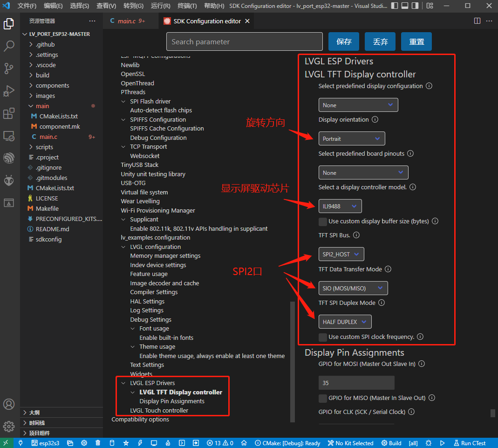Enable Use custom display buffer size
This screenshot has height=448, width=498.
(323, 221)
